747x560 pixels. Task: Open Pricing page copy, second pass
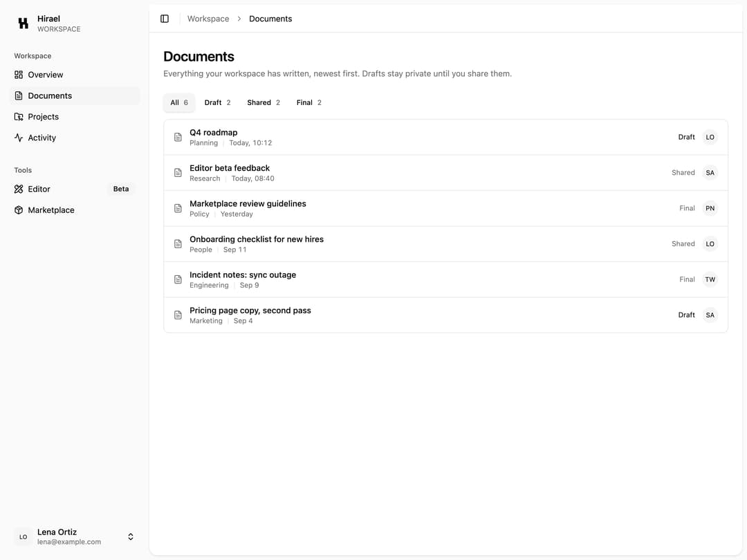point(445,315)
